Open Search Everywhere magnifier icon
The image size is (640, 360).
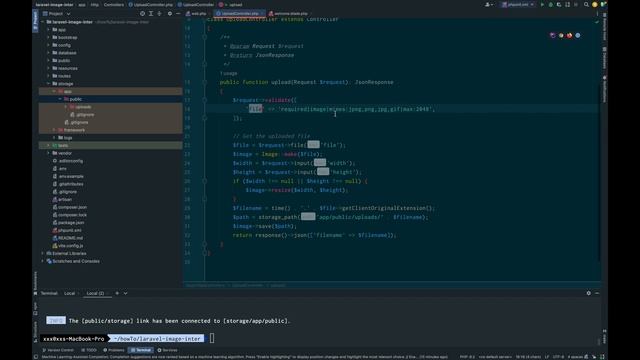586,4
